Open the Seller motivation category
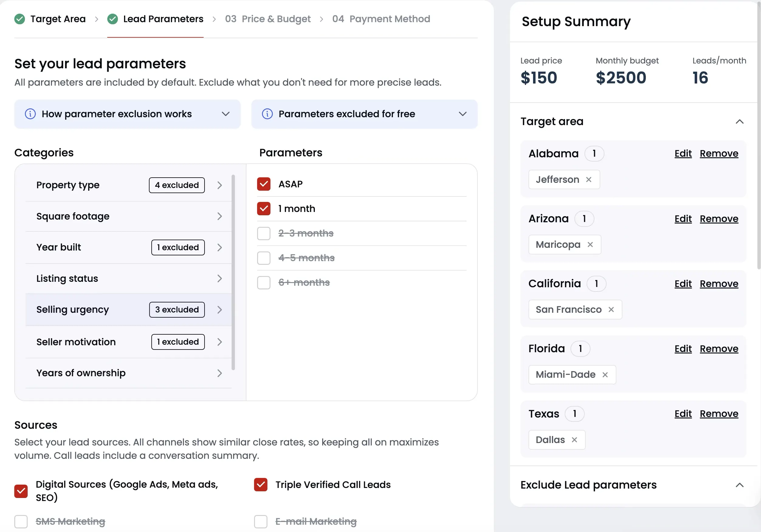 (128, 342)
